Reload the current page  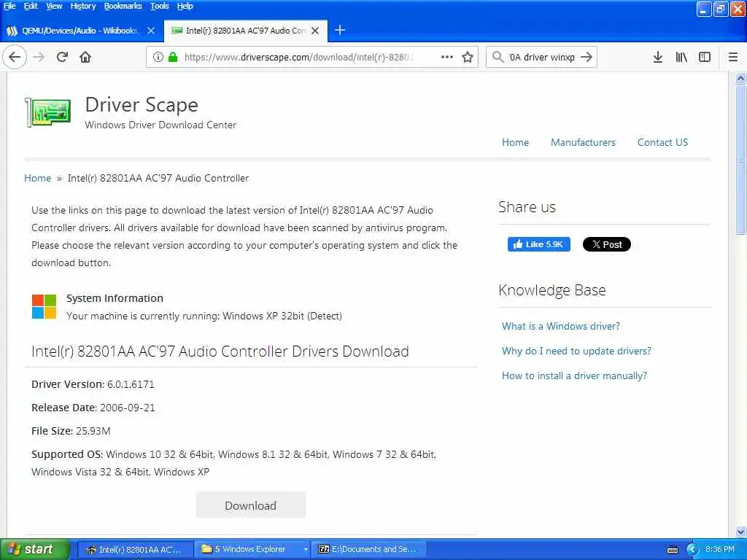tap(62, 57)
